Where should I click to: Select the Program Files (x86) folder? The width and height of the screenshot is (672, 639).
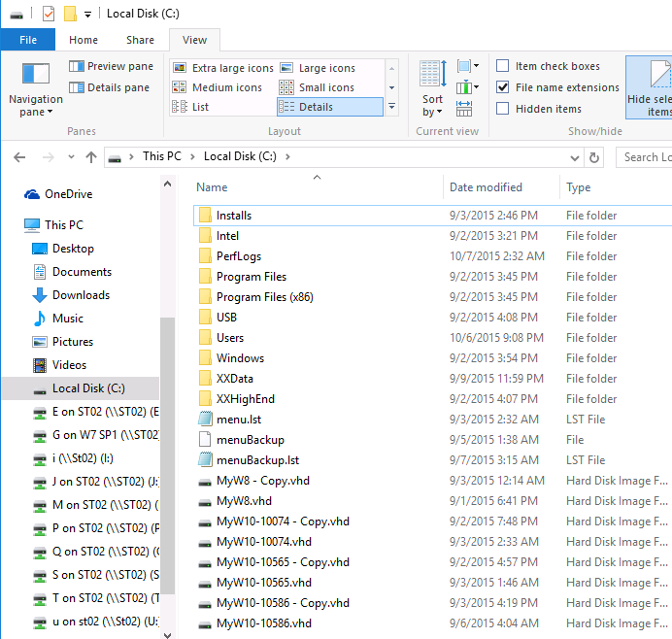(x=255, y=297)
